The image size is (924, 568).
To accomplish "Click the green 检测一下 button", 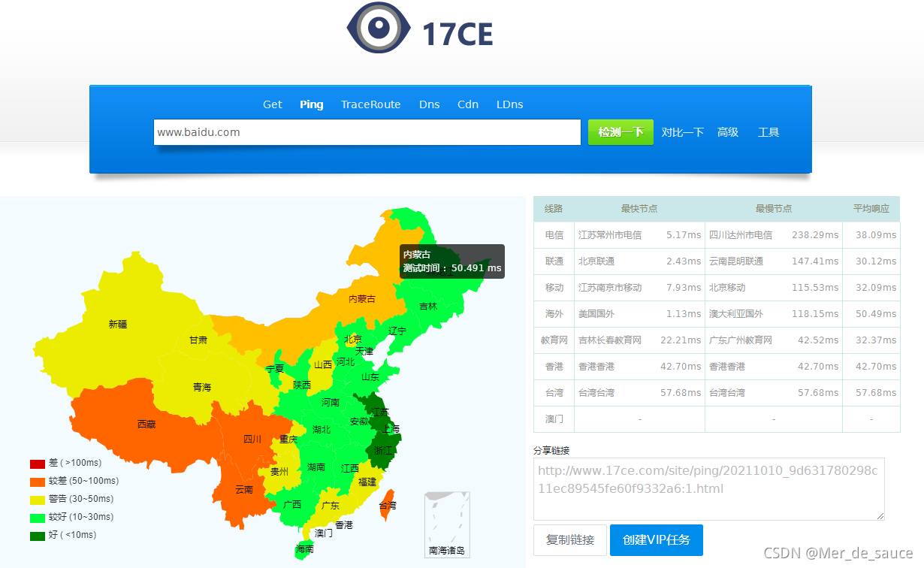I will (x=621, y=132).
